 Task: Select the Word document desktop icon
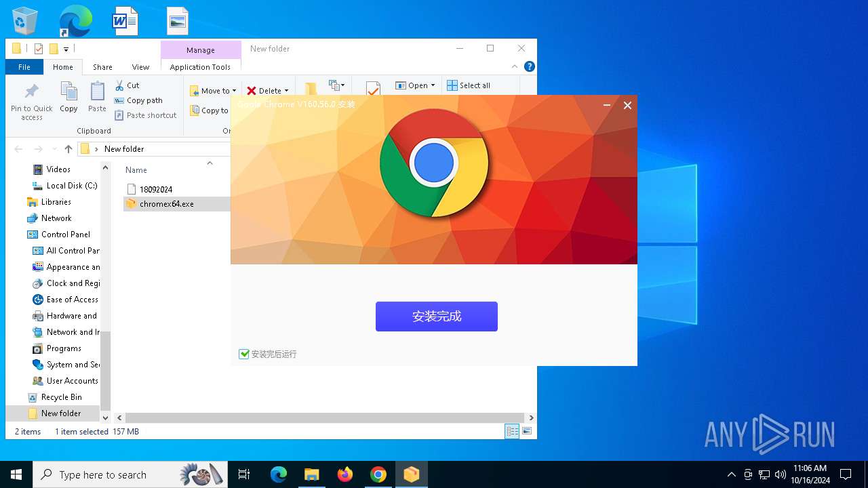point(125,21)
